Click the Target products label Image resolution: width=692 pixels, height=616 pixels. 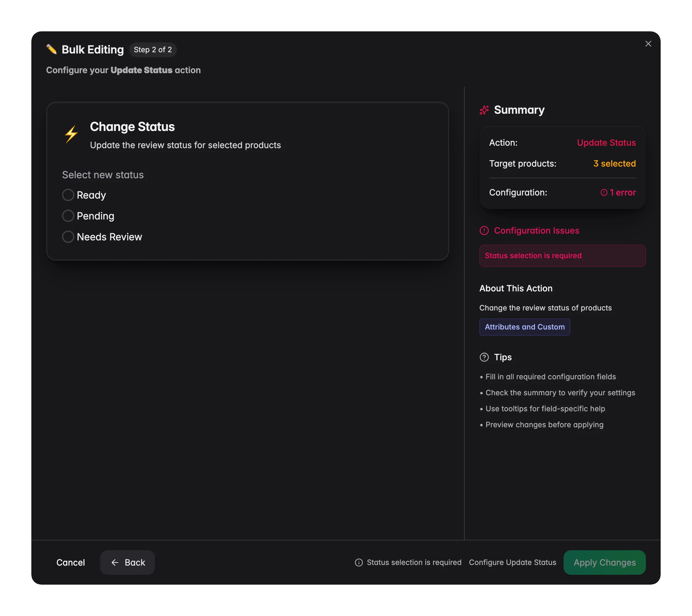pos(522,164)
